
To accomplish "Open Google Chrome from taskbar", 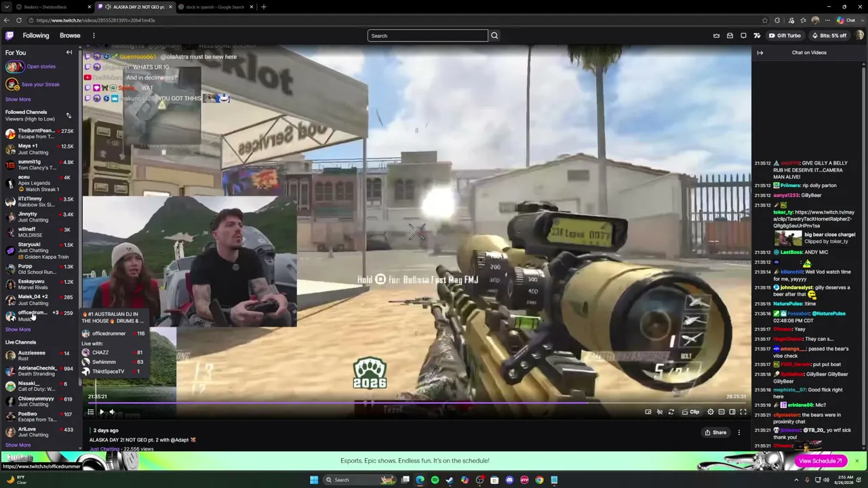I will (x=539, y=480).
